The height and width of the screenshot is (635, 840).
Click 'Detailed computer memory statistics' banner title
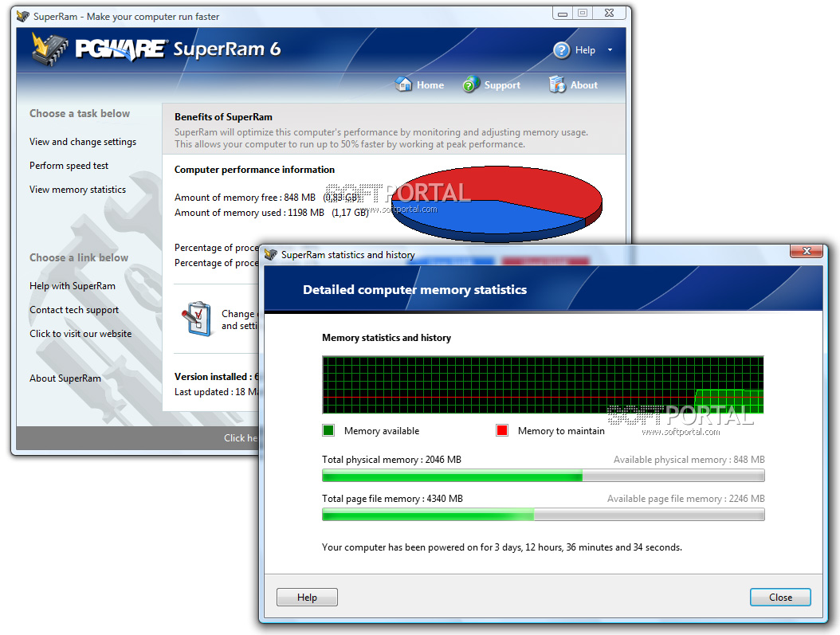[x=414, y=290]
